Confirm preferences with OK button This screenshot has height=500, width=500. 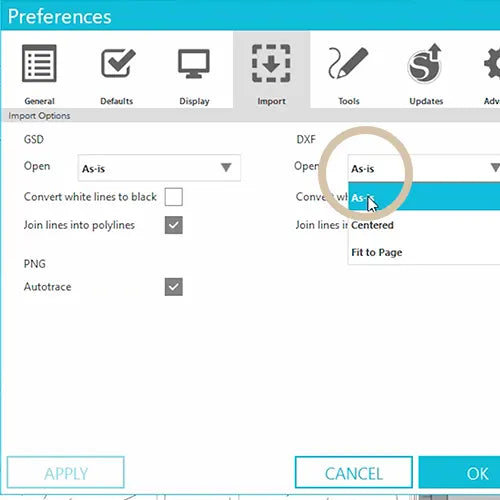459,473
